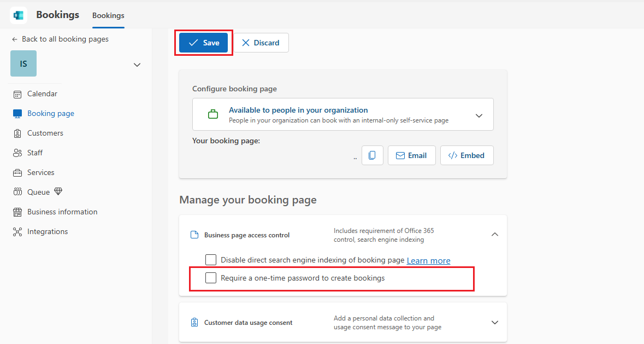Go to Customers in the sidebar

point(45,133)
